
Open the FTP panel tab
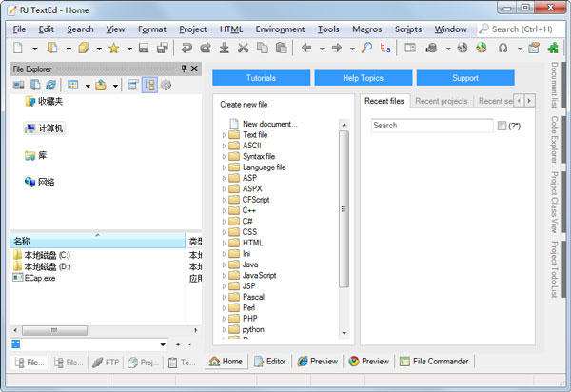coord(106,363)
